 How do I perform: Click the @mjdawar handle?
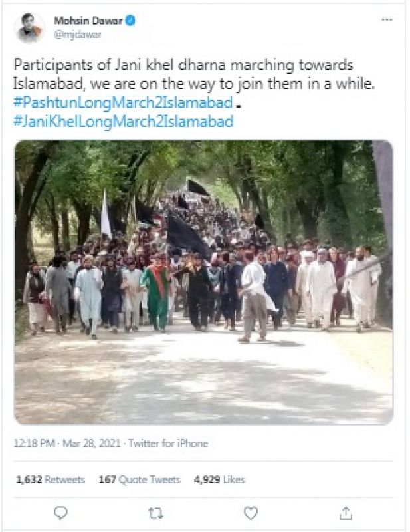point(78,35)
